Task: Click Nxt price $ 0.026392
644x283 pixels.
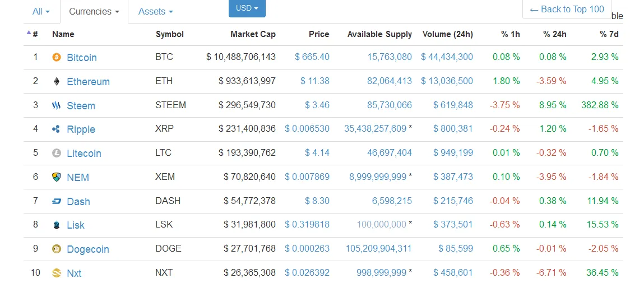Action: [x=307, y=272]
